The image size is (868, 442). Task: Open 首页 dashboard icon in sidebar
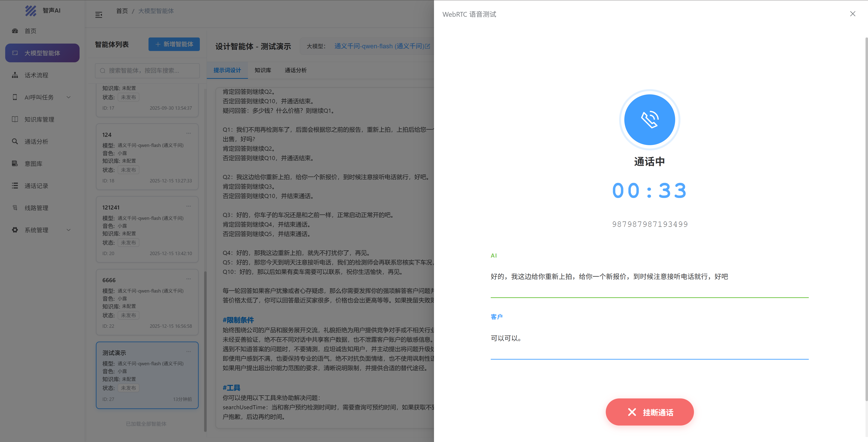[x=15, y=31]
